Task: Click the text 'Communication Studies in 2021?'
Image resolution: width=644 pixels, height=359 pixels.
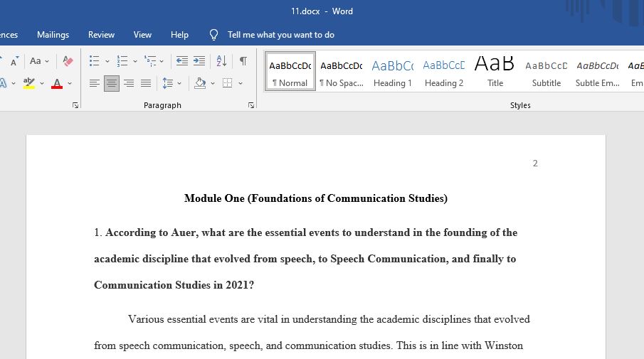Action: click(x=174, y=285)
